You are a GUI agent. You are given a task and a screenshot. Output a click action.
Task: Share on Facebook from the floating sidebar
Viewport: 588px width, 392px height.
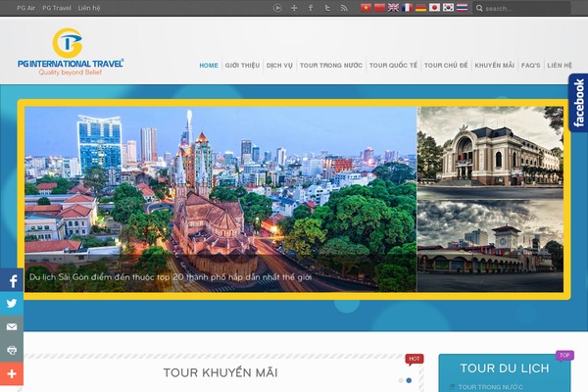(12, 280)
